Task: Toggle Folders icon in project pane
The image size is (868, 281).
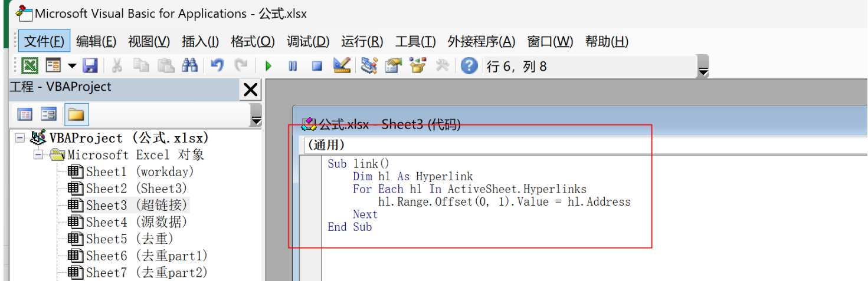Action: (76, 114)
